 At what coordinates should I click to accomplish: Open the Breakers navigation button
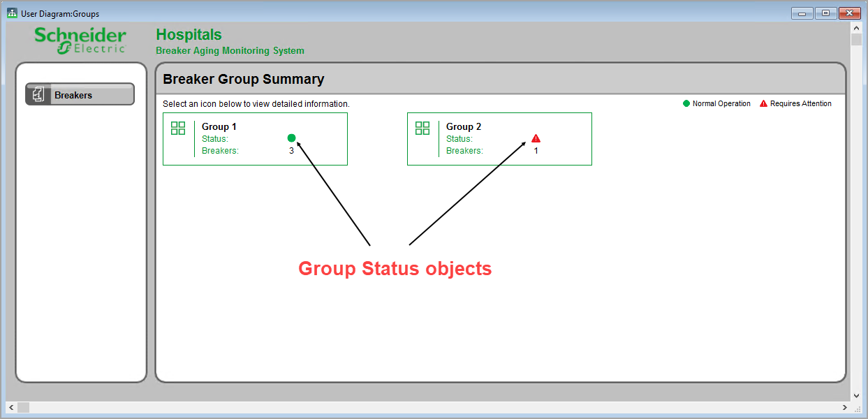[80, 95]
